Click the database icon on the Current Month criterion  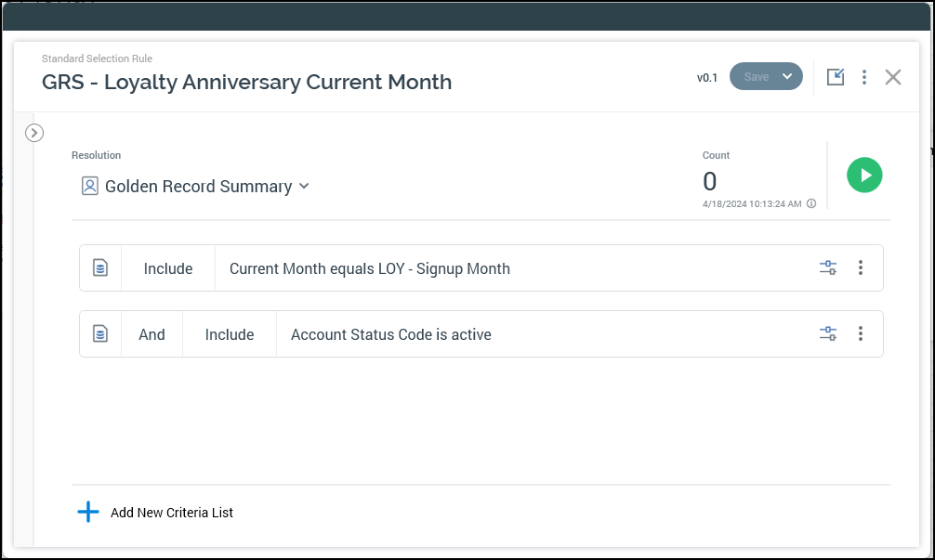100,268
